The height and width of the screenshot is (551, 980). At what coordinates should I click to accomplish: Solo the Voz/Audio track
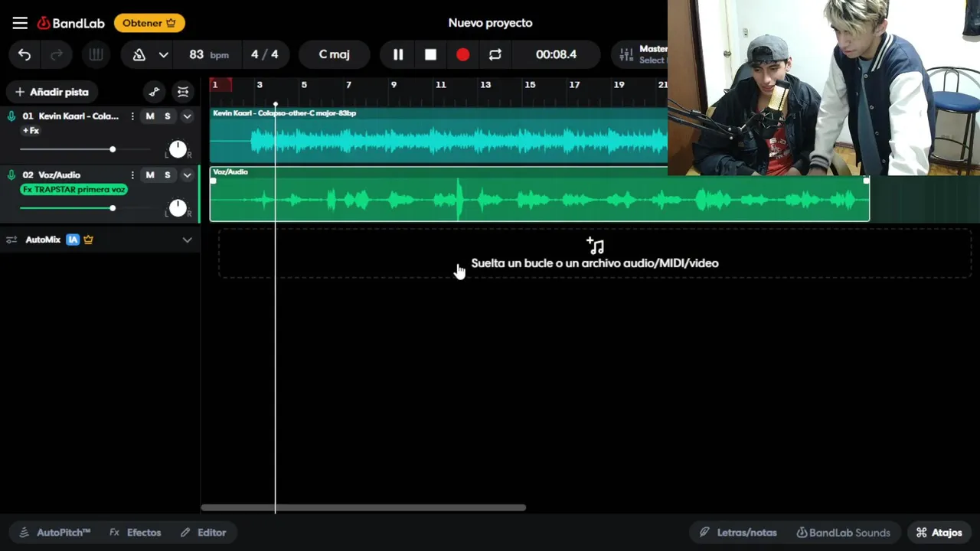tap(168, 175)
